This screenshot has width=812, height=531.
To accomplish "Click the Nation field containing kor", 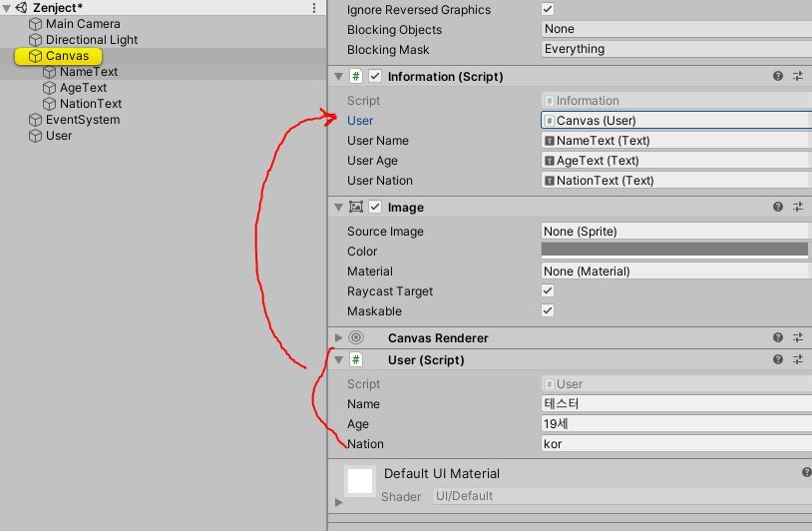I will (x=676, y=443).
